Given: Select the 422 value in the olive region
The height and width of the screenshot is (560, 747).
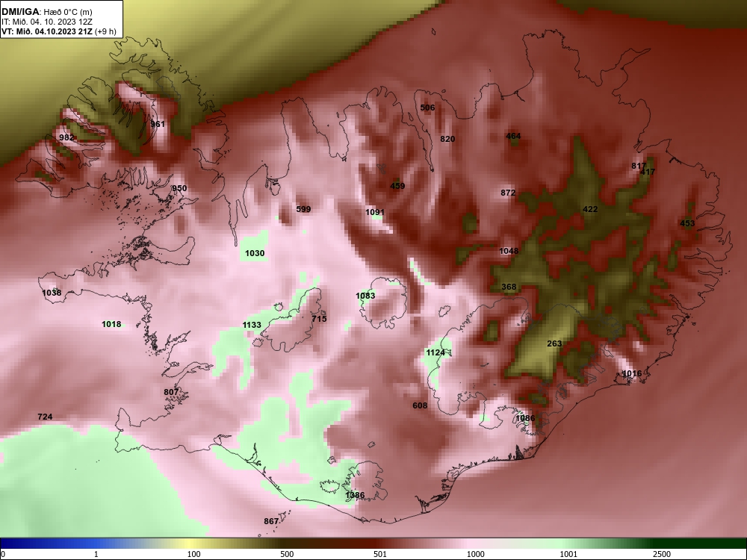Looking at the screenshot, I should coord(590,209).
